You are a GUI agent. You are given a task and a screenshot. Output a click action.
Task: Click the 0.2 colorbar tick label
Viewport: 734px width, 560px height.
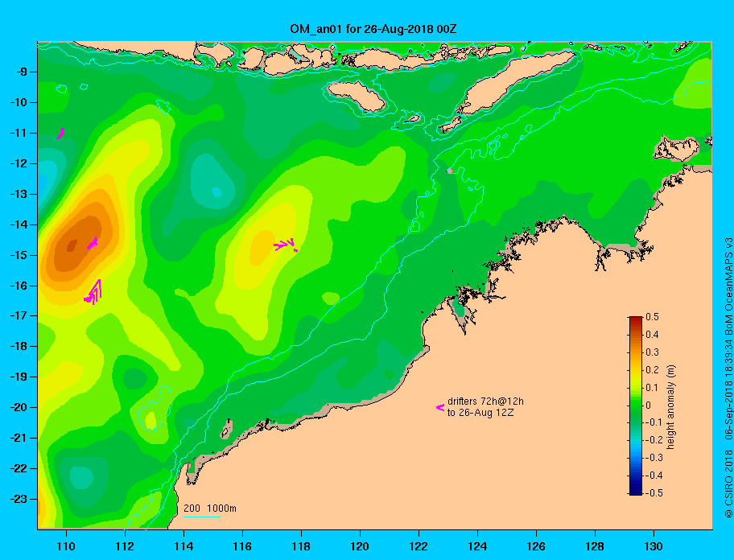tap(652, 370)
